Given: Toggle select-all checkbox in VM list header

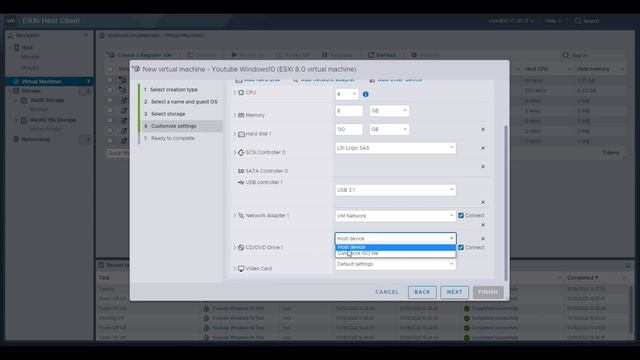Looking at the screenshot, I should pos(110,69).
